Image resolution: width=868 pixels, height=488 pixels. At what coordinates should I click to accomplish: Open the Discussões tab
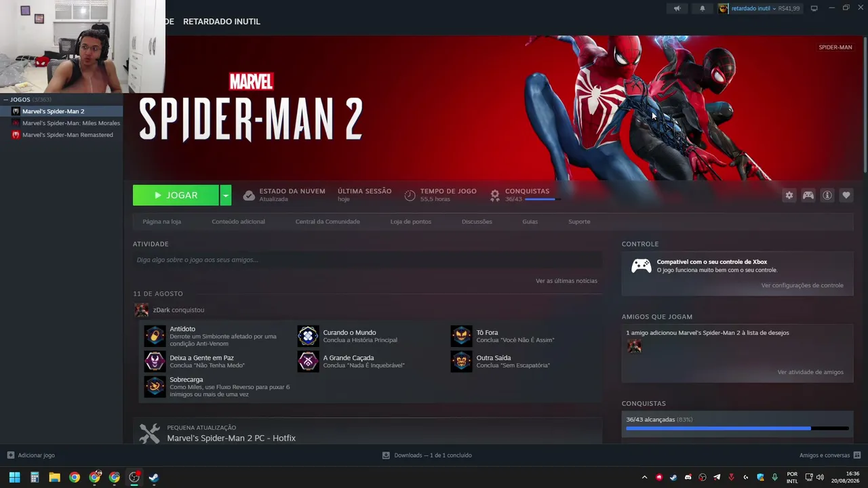[477, 222]
